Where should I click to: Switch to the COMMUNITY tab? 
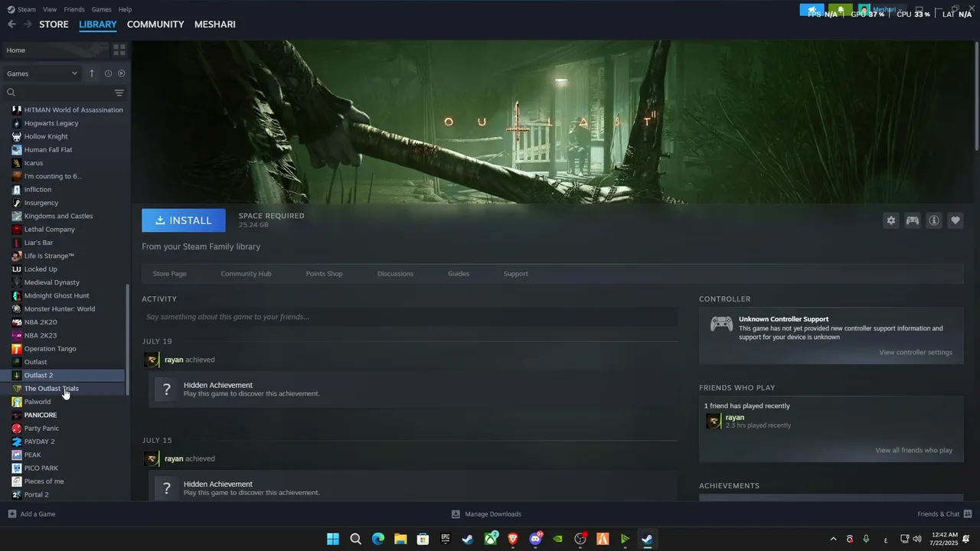tap(155, 24)
